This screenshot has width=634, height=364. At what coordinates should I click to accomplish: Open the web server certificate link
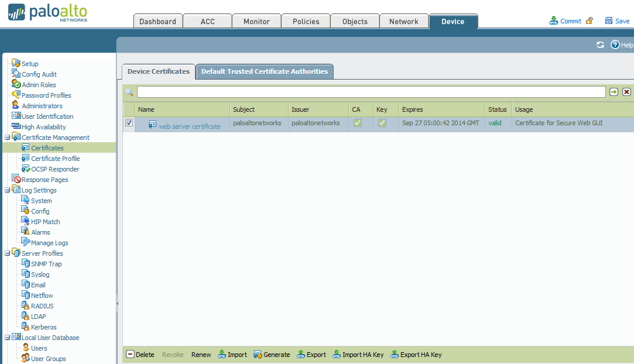tap(189, 126)
